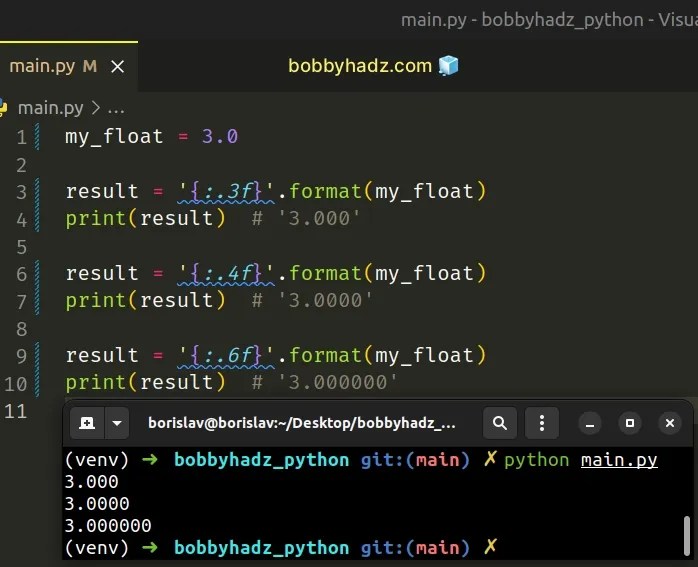The image size is (698, 567).
Task: Close the terminal window
Action: 670,423
